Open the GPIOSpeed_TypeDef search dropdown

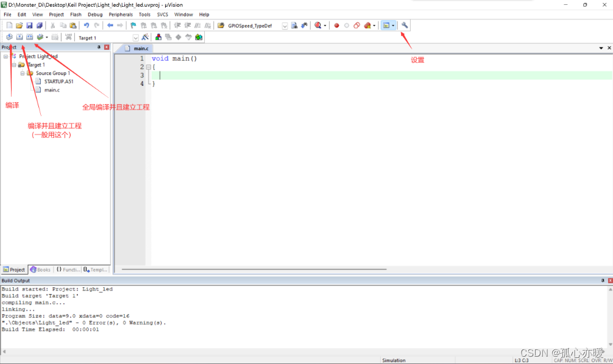[x=285, y=26]
